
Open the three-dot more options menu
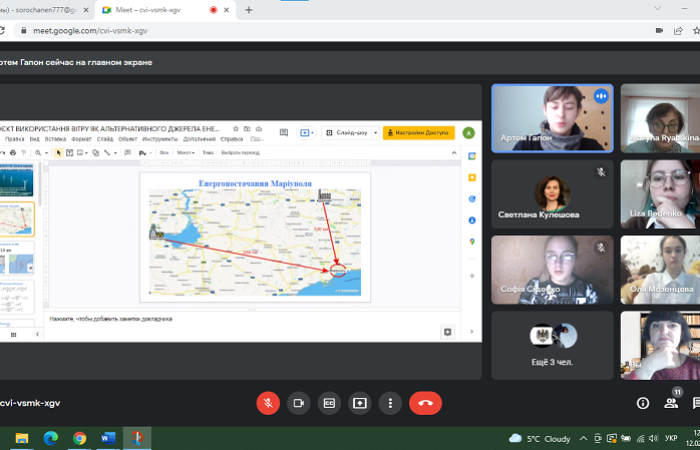tap(390, 403)
